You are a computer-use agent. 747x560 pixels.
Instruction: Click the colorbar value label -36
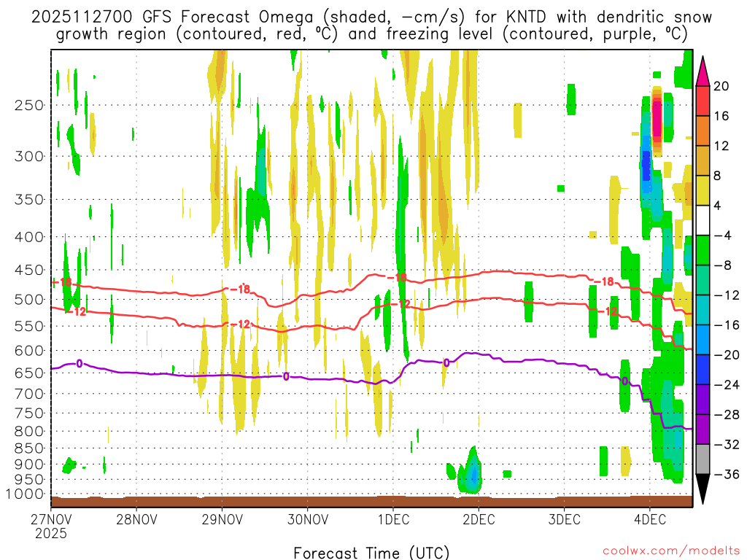pos(727,474)
